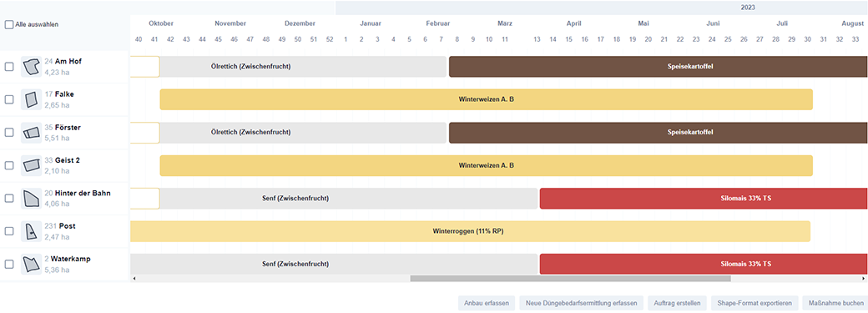The width and height of the screenshot is (868, 313).
Task: Click calendar week 52 in the header
Action: click(330, 39)
